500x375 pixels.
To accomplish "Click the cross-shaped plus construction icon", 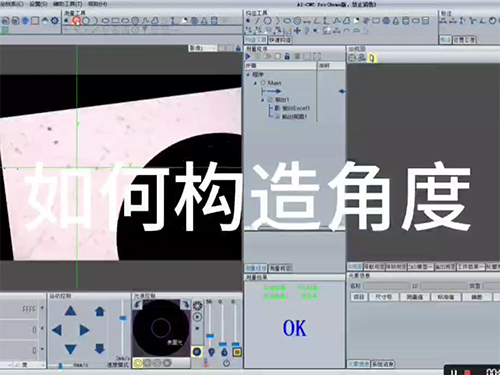I will point(297,31).
